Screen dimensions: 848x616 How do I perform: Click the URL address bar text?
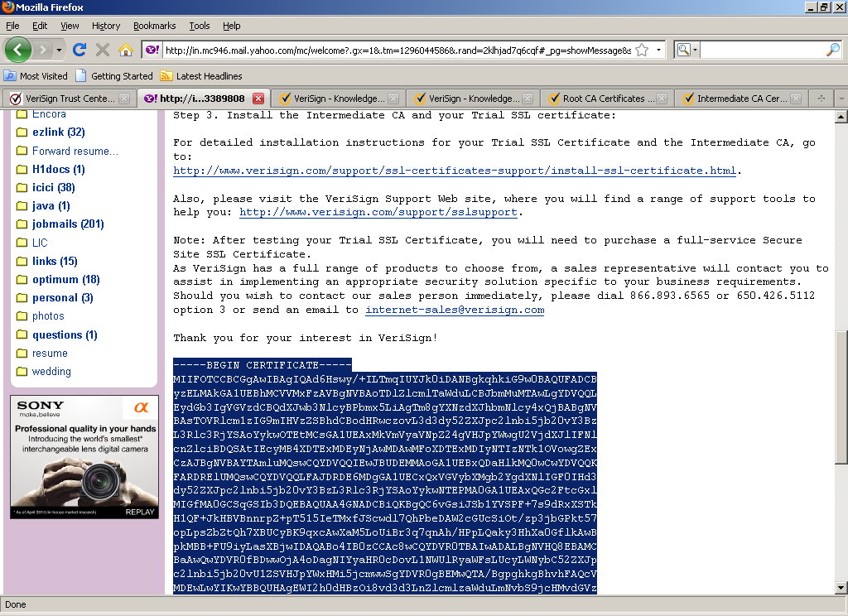point(397,51)
